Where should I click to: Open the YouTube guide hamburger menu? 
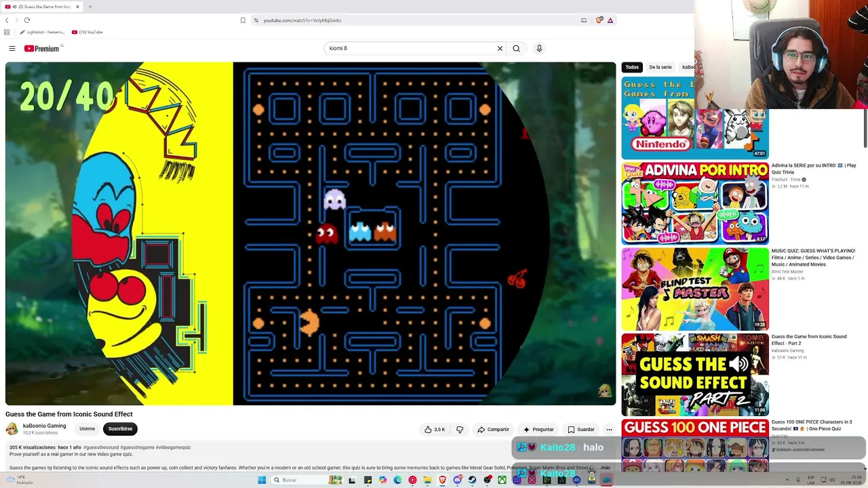point(12,48)
